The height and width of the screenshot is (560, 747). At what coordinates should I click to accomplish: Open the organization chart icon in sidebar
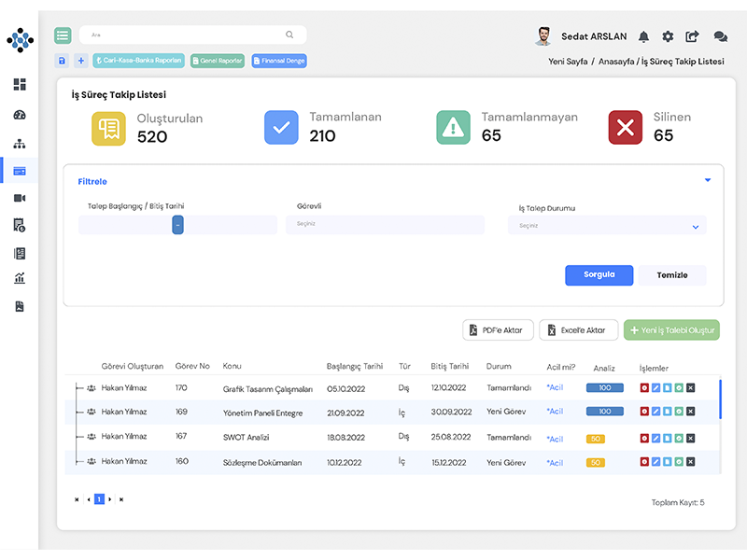(20, 144)
